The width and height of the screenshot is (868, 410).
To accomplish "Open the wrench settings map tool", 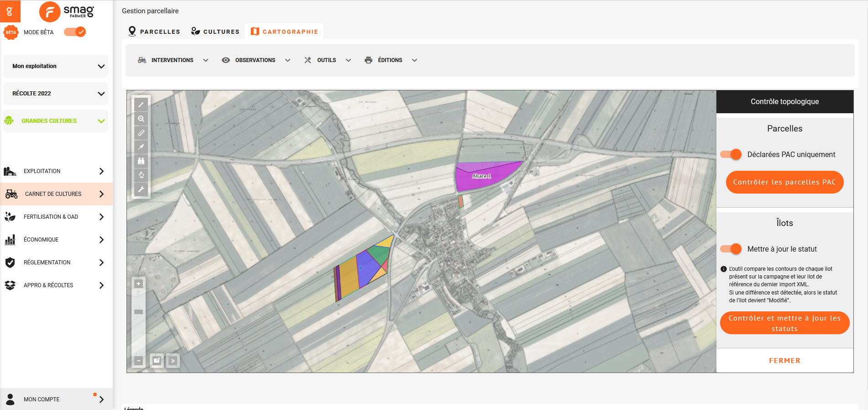I will pos(141,189).
